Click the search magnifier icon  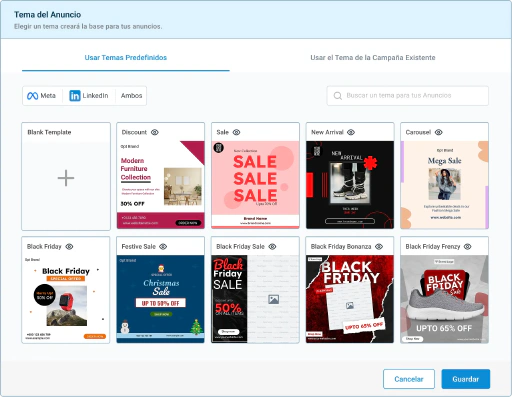[338, 96]
